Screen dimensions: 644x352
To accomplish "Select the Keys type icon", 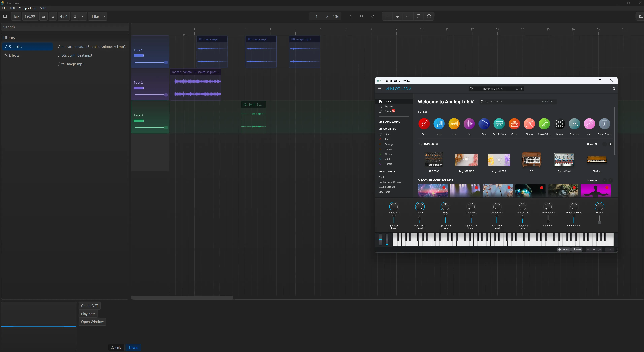I will pyautogui.click(x=439, y=124).
